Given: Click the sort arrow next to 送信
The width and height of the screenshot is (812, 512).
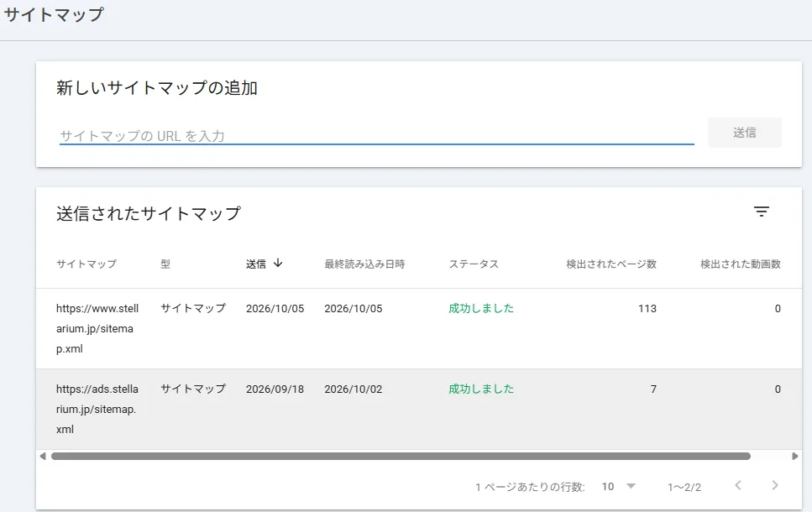Looking at the screenshot, I should [278, 263].
